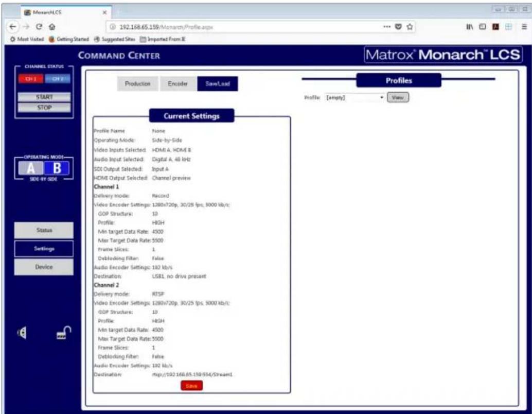
Task: Switch to the Save/Load tab
Action: pyautogui.click(x=218, y=83)
